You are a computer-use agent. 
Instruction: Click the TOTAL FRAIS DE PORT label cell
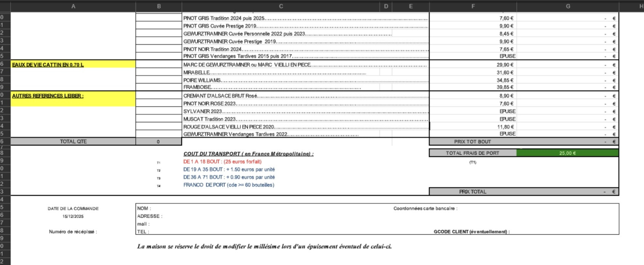coord(473,153)
